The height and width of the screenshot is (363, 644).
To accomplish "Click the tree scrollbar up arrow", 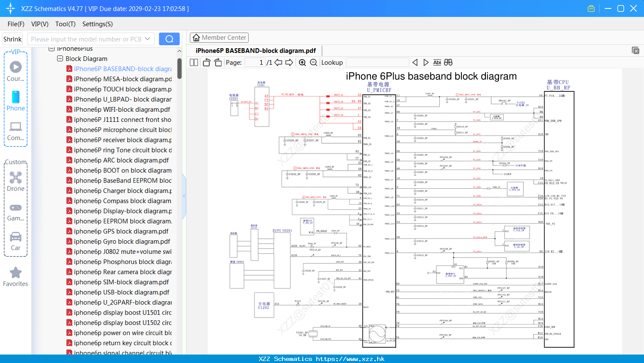I will click(179, 51).
